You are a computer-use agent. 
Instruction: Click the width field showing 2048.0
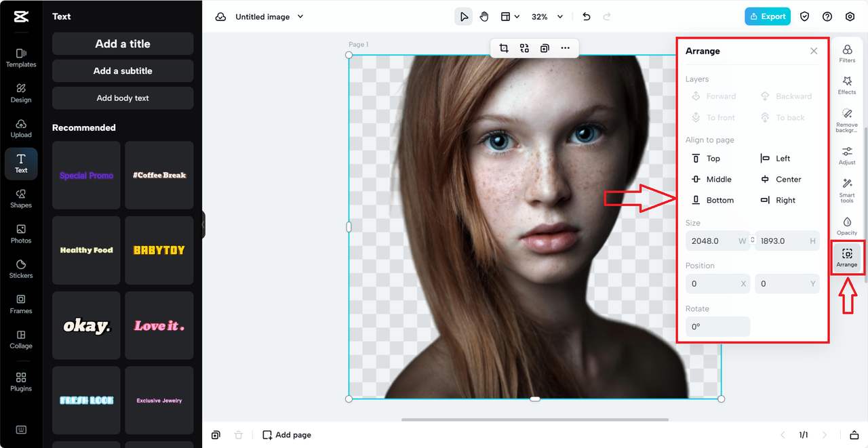coord(717,241)
